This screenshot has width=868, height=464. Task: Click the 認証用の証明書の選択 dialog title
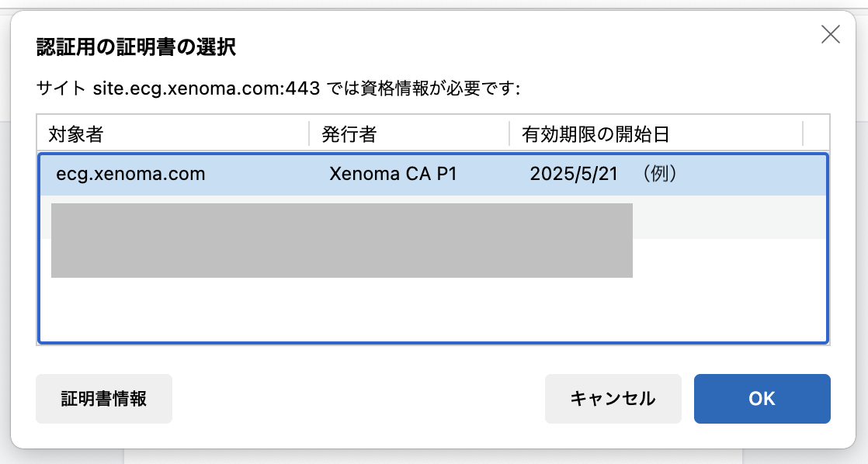(x=137, y=48)
